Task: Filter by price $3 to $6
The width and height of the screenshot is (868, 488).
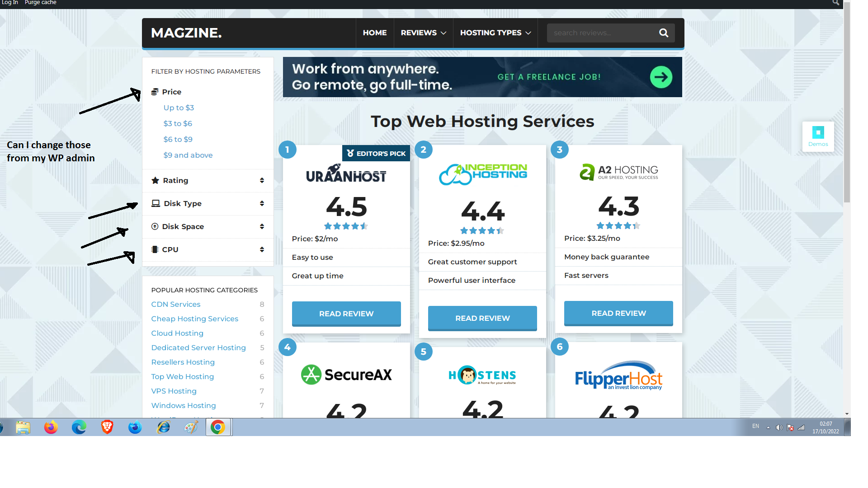Action: [178, 123]
